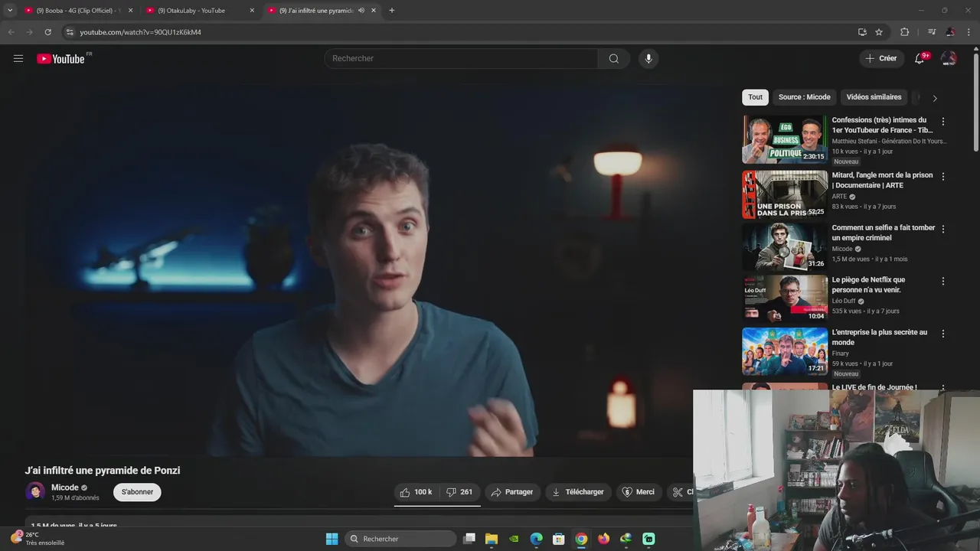Switch to OtakuLaby - YouTube tab
This screenshot has height=551, width=980.
[191, 11]
